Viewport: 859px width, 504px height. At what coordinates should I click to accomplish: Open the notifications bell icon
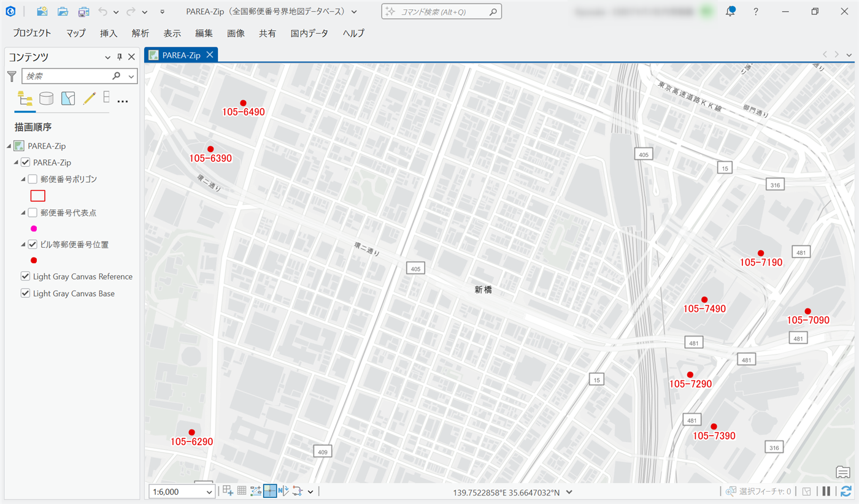point(730,12)
